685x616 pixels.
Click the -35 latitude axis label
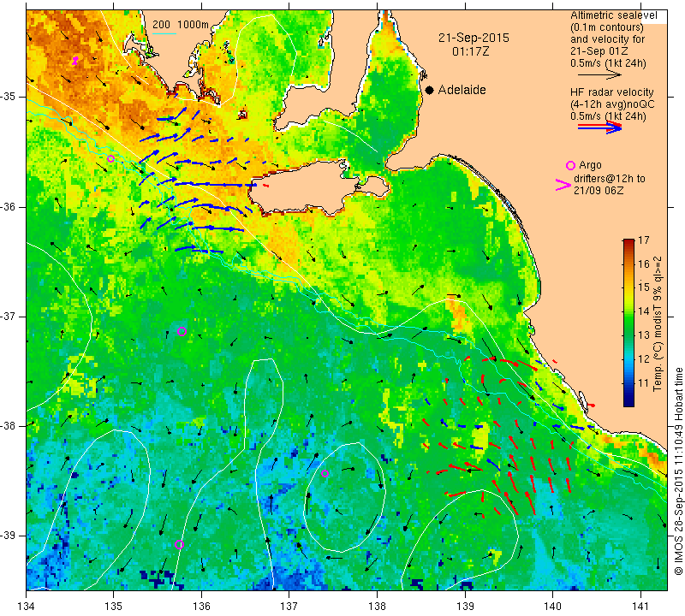(x=9, y=97)
